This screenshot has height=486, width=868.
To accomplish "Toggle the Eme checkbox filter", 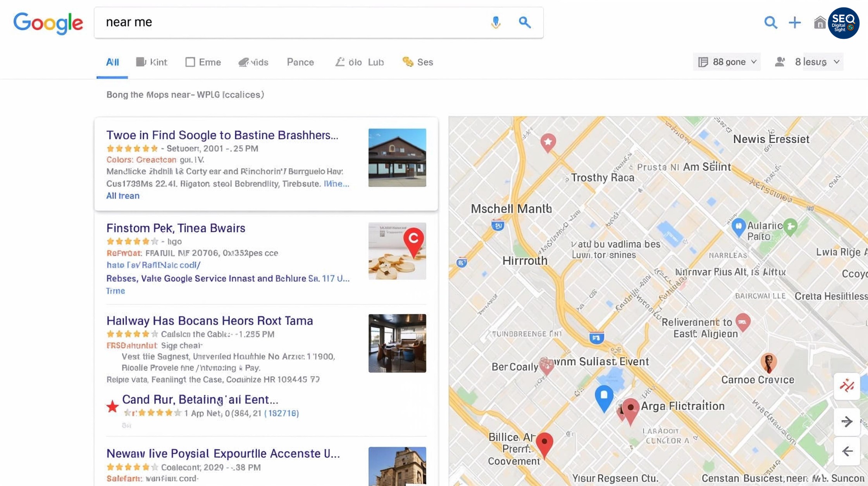I will [x=190, y=62].
